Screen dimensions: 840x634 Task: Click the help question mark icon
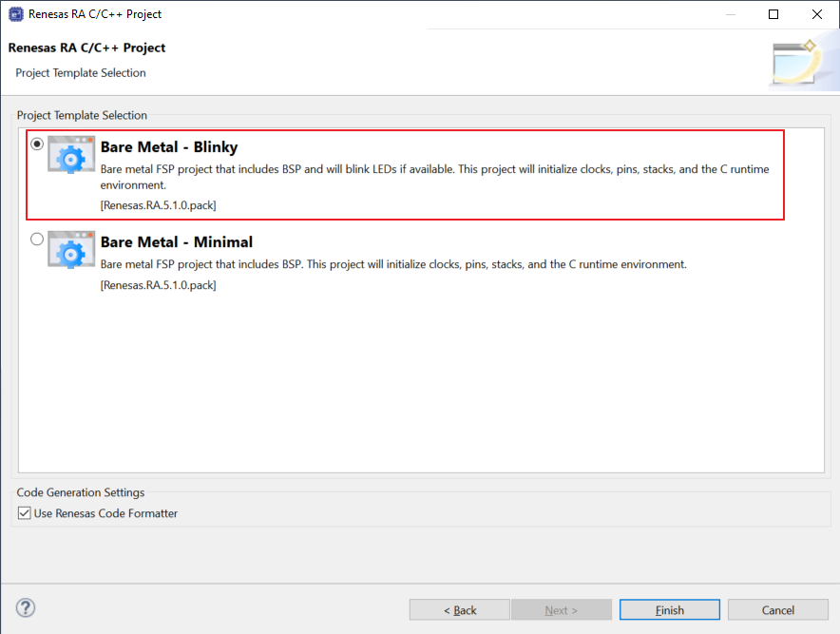coord(26,608)
